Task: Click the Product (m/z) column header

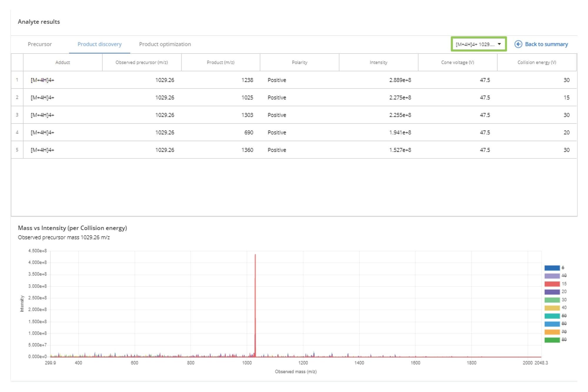Action: 220,62
